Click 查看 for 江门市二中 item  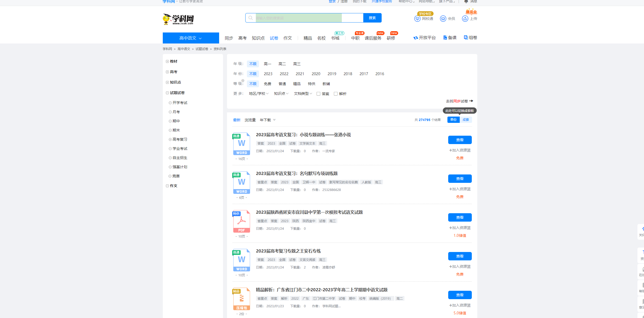[x=460, y=295]
